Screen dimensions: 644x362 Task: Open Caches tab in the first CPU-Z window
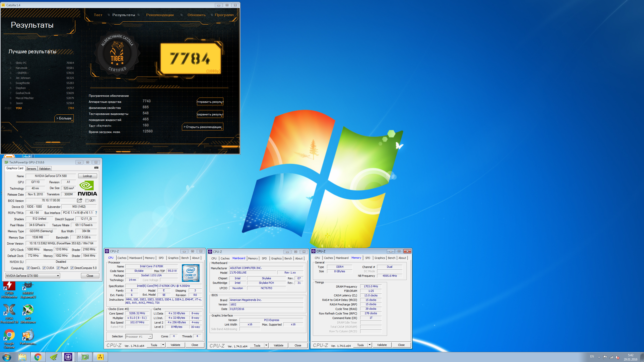tap(122, 258)
